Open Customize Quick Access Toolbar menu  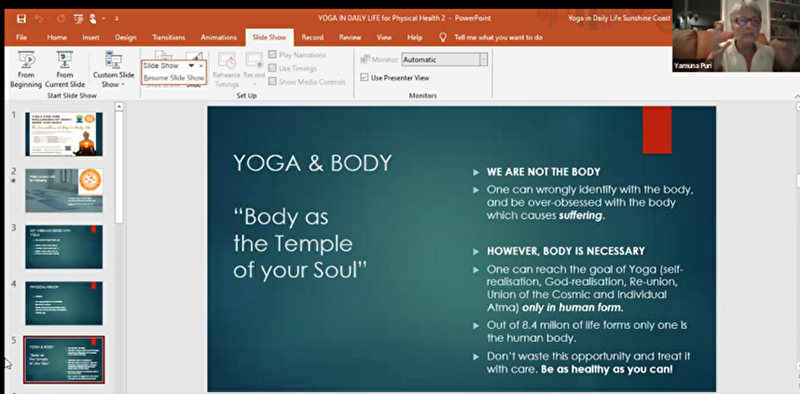116,19
